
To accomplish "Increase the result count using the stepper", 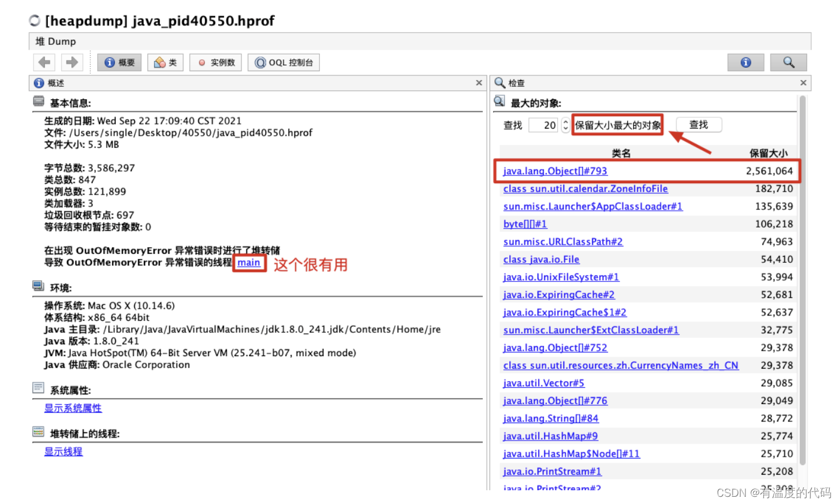I will coord(565,122).
